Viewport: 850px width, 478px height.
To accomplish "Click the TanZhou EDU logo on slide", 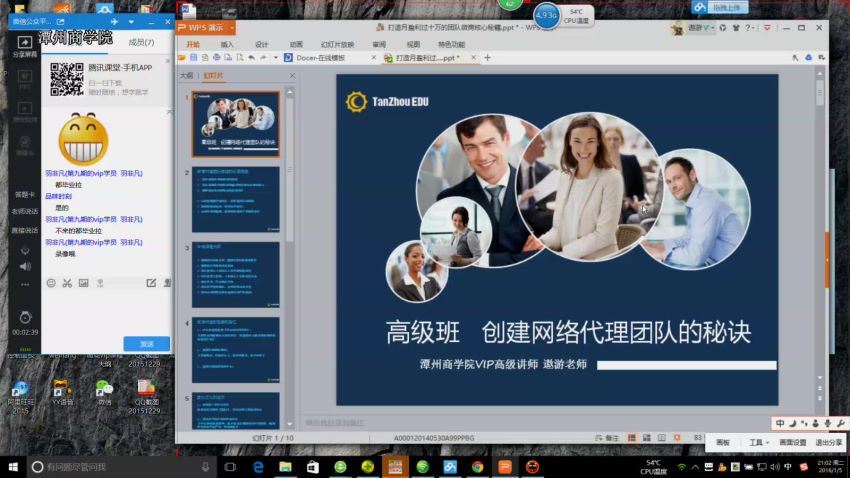I will [387, 102].
